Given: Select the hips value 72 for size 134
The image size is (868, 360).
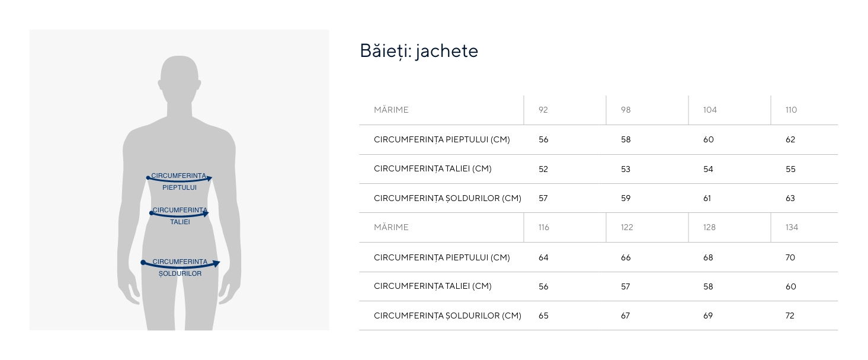Looking at the screenshot, I should 790,316.
